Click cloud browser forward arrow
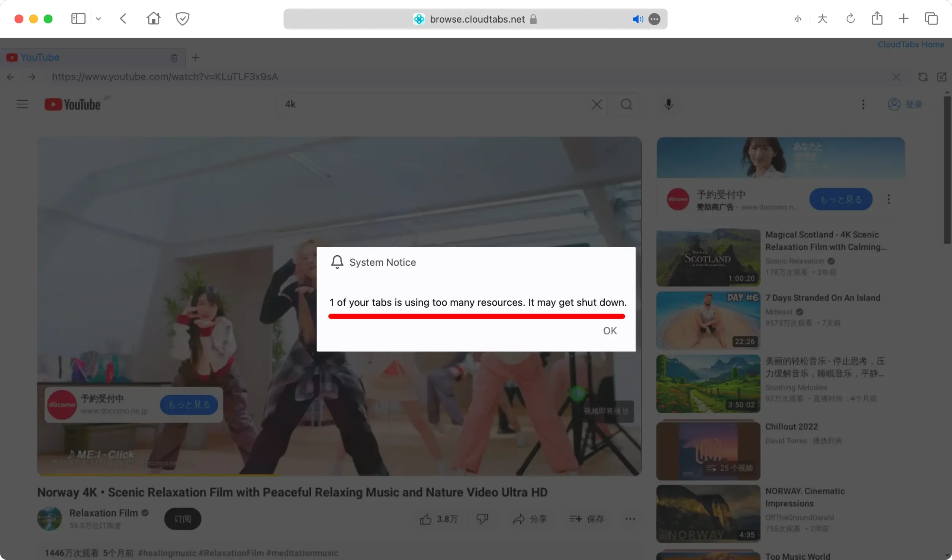The height and width of the screenshot is (560, 952). pyautogui.click(x=32, y=77)
